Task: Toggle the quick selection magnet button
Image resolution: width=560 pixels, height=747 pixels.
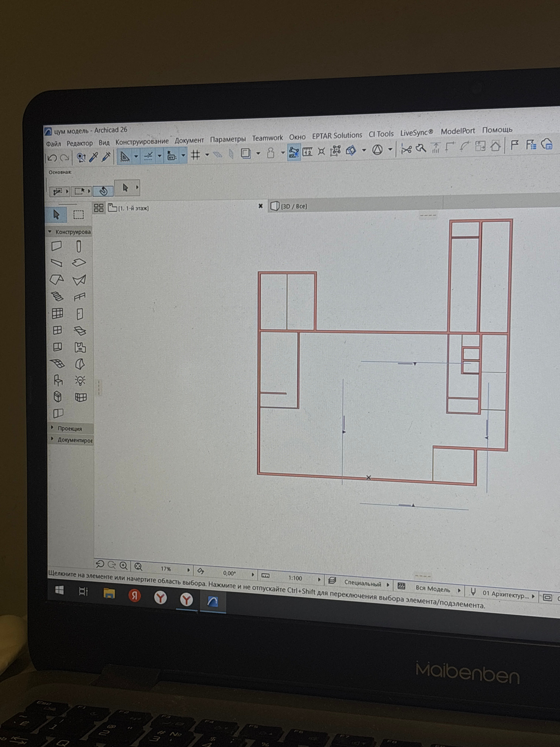Action: point(103,191)
